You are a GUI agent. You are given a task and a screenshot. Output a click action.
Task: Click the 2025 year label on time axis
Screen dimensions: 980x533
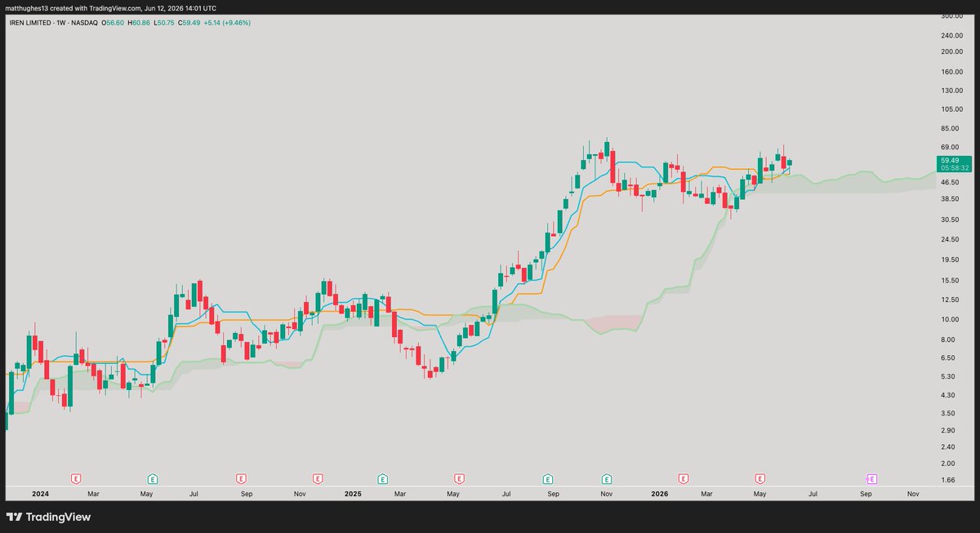point(353,494)
